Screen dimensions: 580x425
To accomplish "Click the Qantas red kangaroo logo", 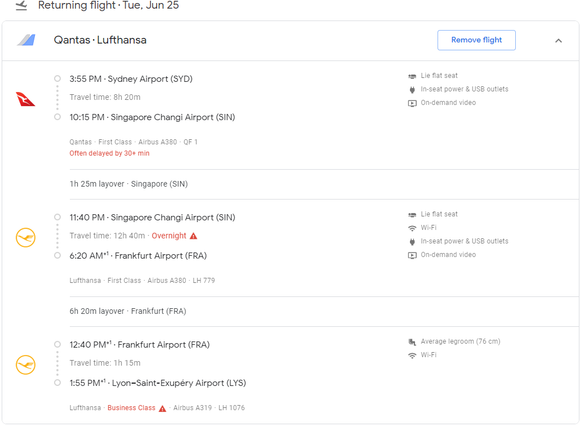I will point(25,99).
